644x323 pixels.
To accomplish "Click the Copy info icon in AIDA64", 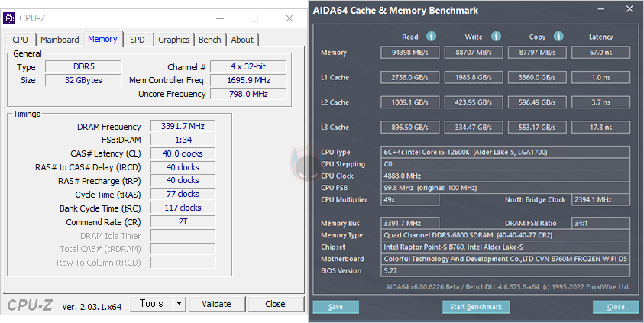I will tap(558, 37).
